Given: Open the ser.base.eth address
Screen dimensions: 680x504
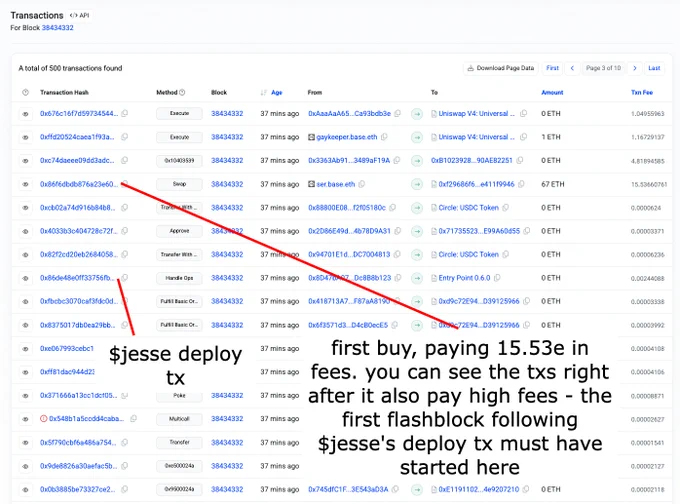Looking at the screenshot, I should pos(336,184).
